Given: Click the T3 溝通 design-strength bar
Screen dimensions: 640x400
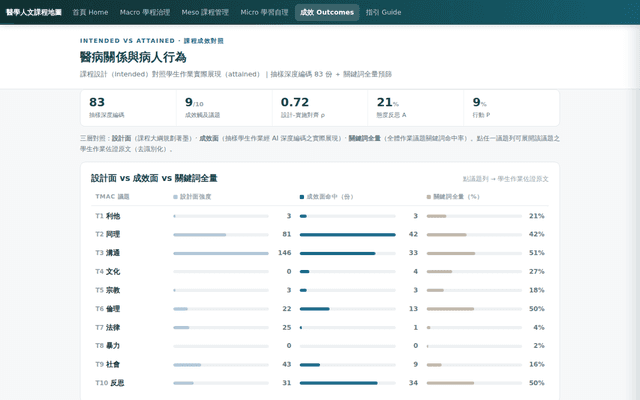Looking at the screenshot, I should point(221,253).
